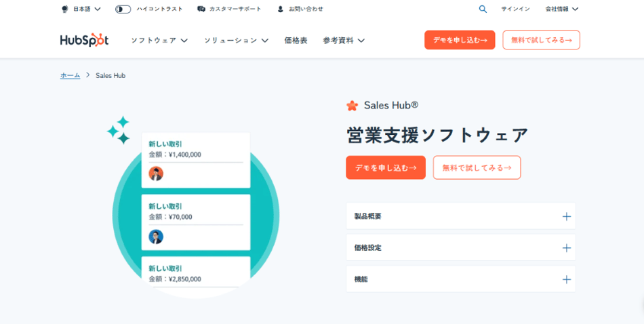Click the 営業支援ソフトウェア heading

pos(437,135)
